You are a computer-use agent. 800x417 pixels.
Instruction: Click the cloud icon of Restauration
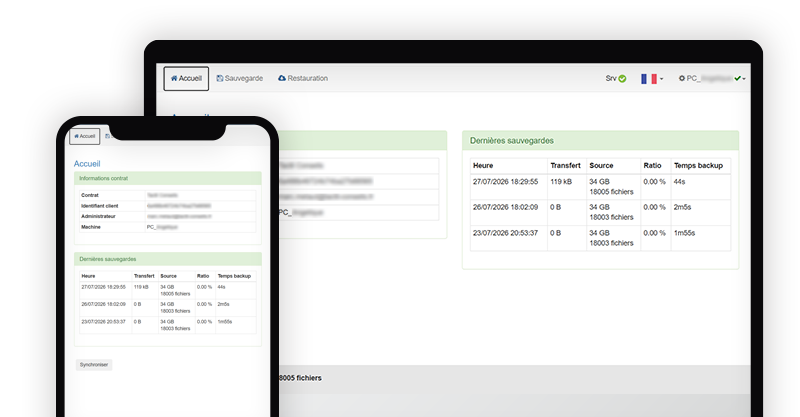coord(282,78)
